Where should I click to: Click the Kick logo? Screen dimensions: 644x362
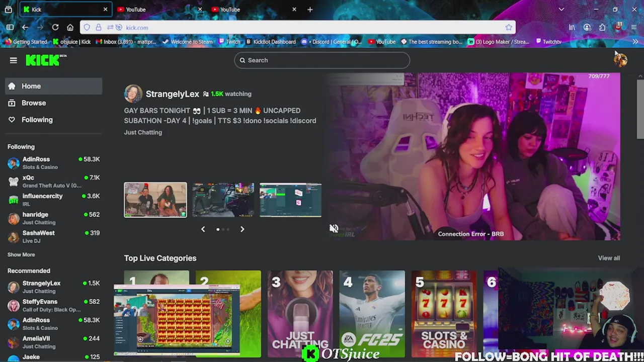pyautogui.click(x=46, y=60)
